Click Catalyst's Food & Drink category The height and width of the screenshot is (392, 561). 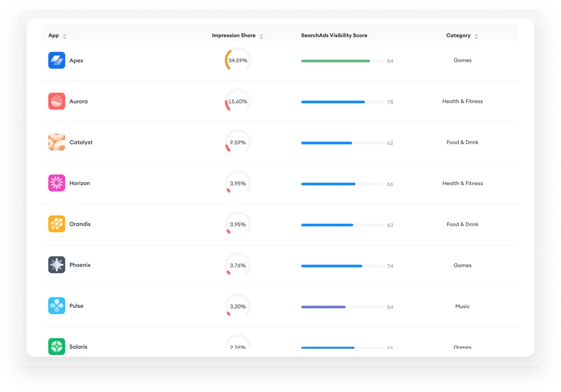pyautogui.click(x=462, y=142)
